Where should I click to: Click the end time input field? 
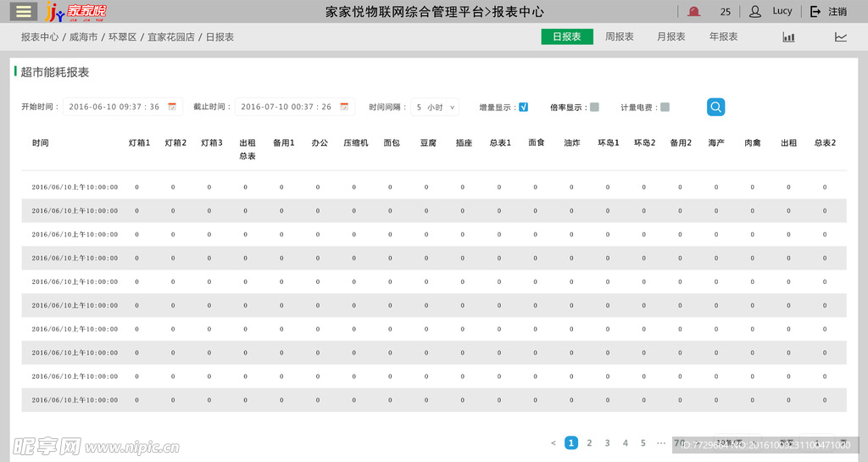click(x=294, y=107)
